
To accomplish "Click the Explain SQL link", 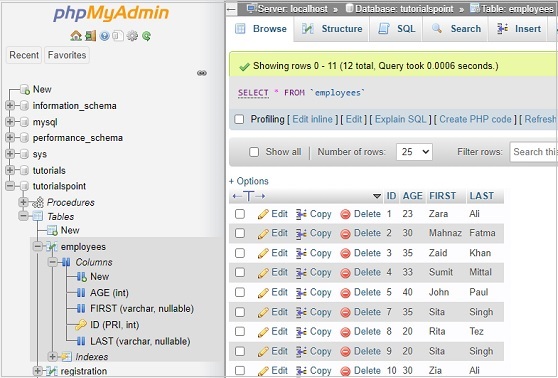I will click(400, 119).
